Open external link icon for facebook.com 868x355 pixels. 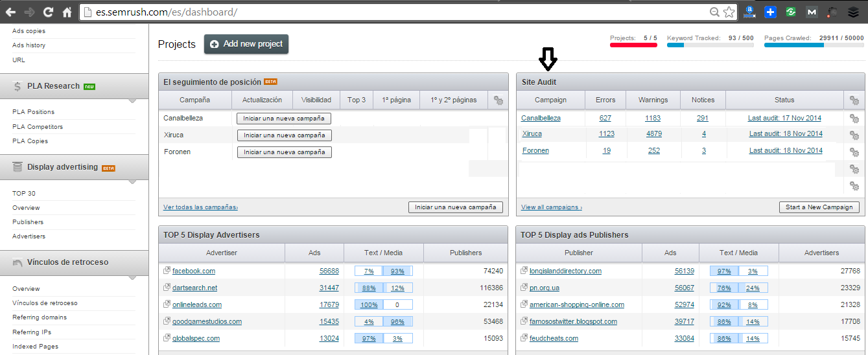pyautogui.click(x=167, y=271)
